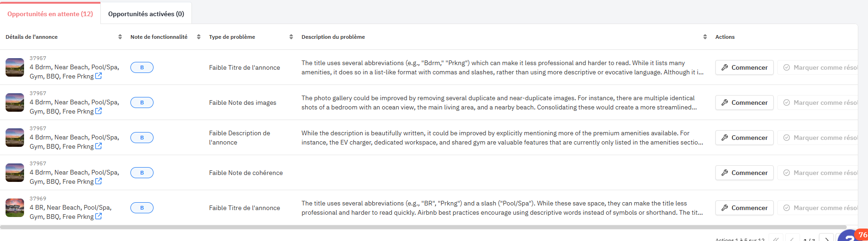This screenshot has width=868, height=241.
Task: Select Opportunités en attente (12) tab
Action: tap(50, 14)
